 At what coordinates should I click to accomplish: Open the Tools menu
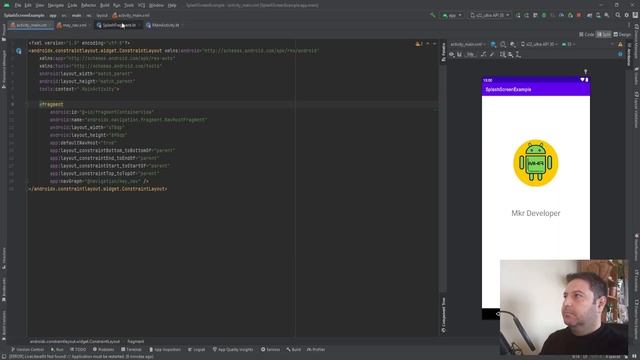click(x=129, y=5)
